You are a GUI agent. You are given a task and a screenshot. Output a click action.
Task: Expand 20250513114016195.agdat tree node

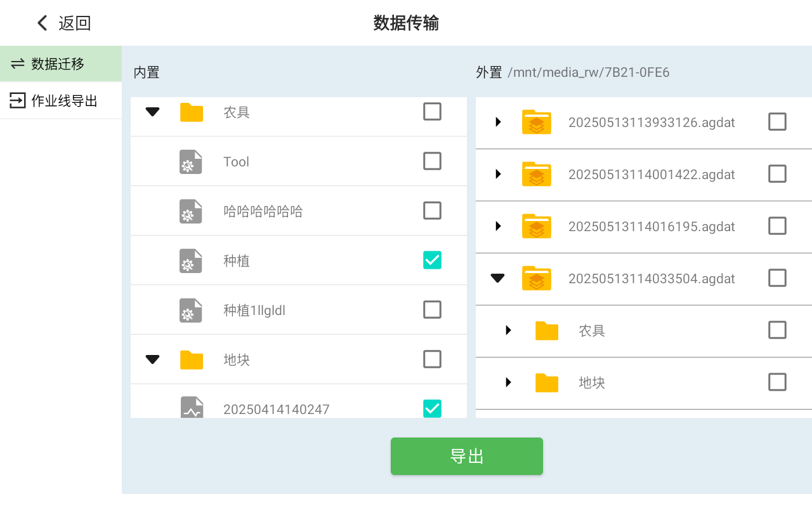pyautogui.click(x=498, y=226)
